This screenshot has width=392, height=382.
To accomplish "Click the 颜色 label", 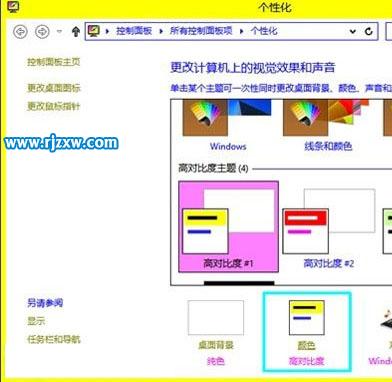I will coord(306,345).
